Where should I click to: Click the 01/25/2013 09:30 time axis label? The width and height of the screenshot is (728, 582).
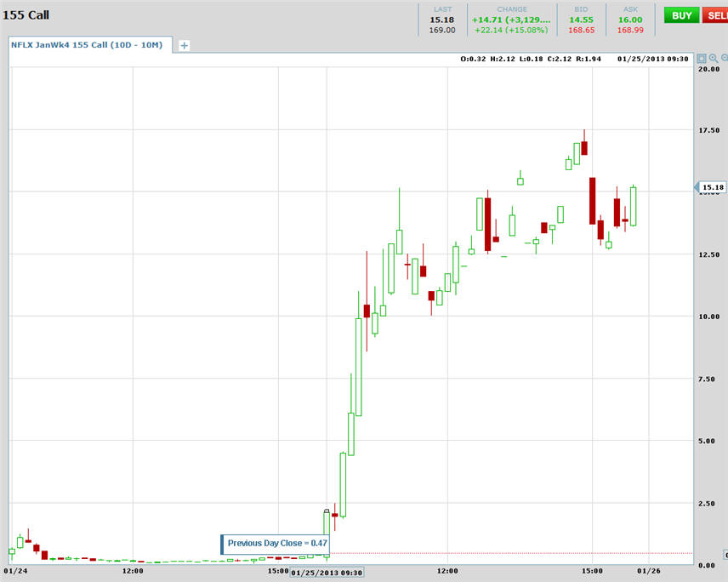(327, 573)
